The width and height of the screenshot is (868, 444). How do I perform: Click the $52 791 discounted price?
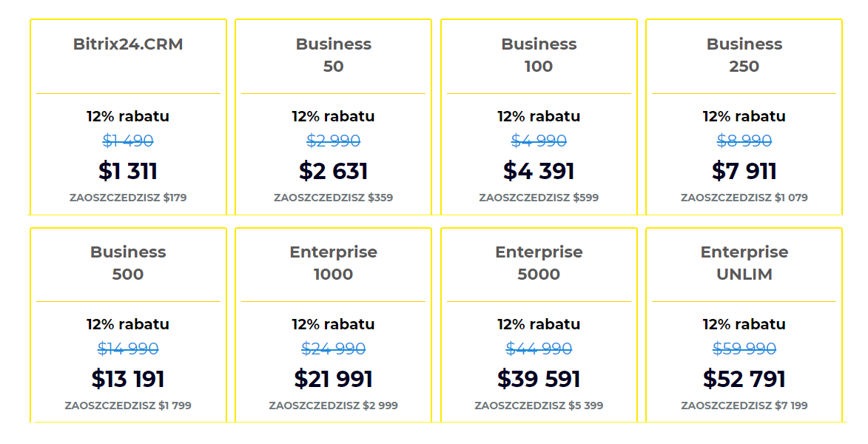744,379
